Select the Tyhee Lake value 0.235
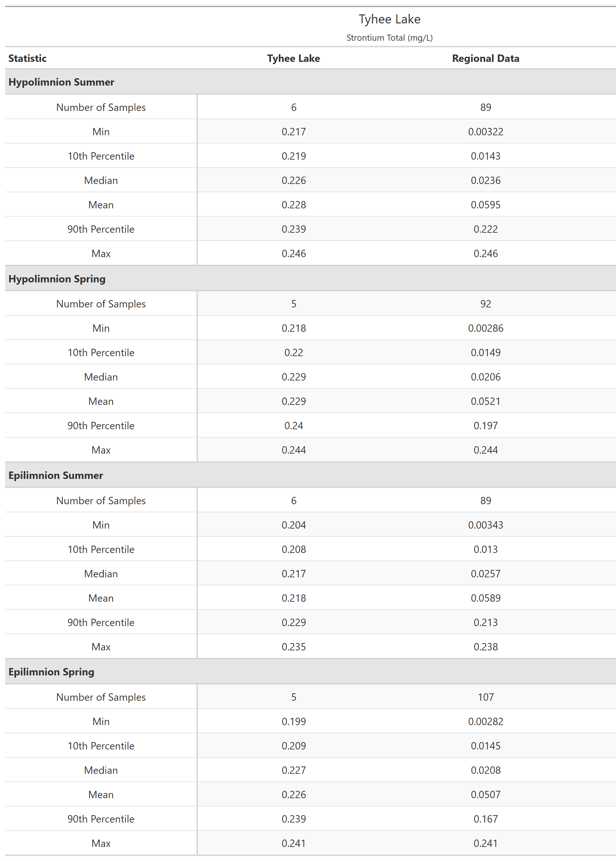Image resolution: width=616 pixels, height=861 pixels. [x=293, y=647]
